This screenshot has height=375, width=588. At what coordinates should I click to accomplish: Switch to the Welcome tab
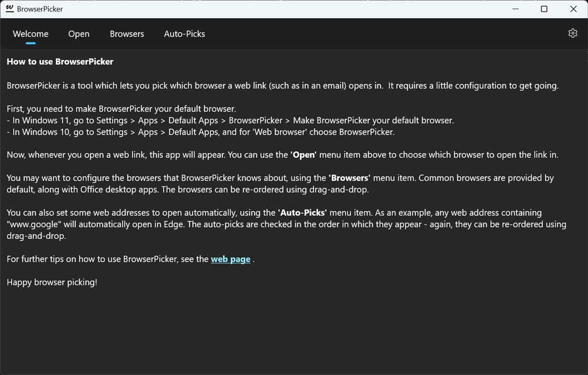coord(31,34)
